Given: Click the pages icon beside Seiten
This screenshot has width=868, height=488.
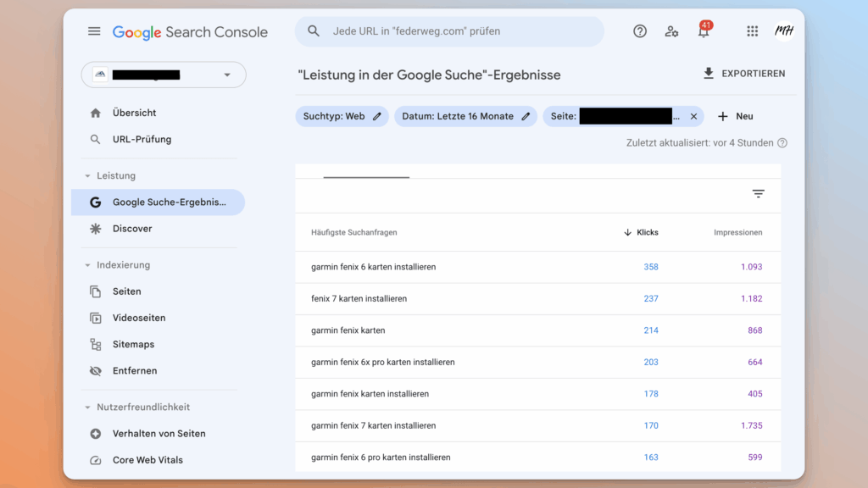Looking at the screenshot, I should (95, 291).
